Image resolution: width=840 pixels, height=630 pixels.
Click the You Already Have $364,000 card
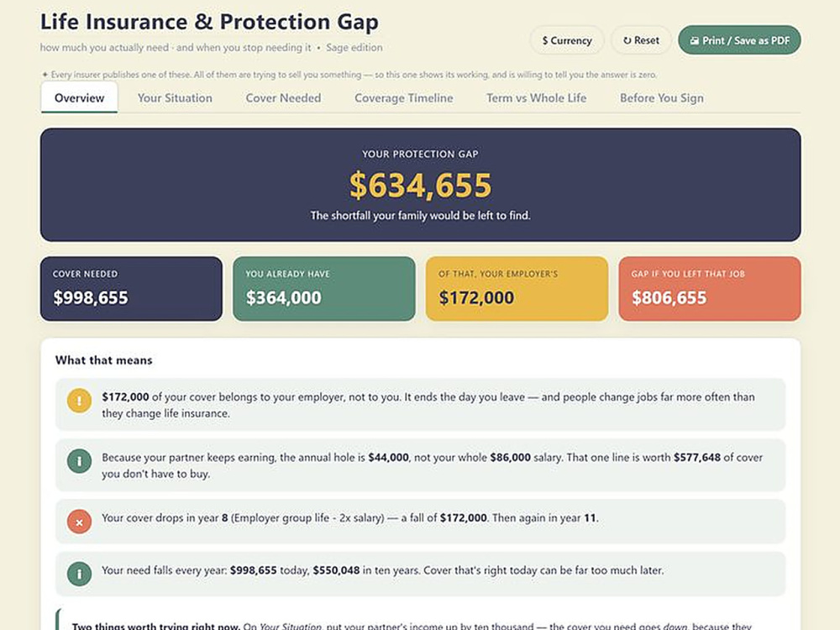tap(324, 289)
